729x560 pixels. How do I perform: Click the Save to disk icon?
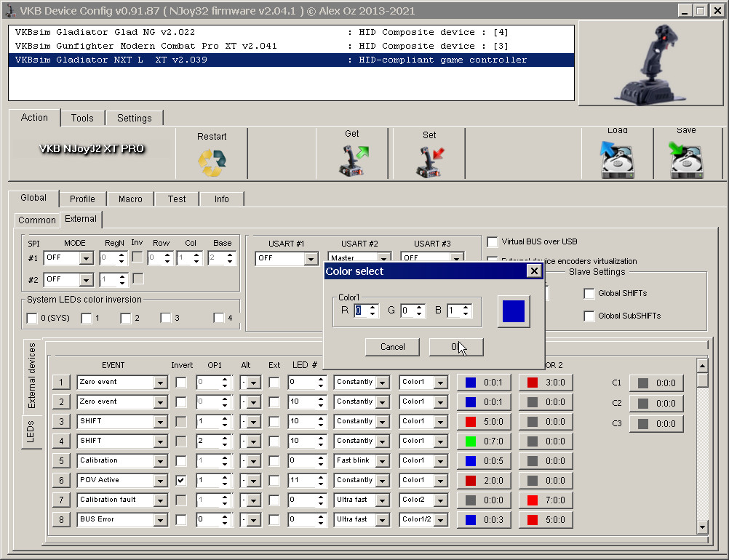(x=686, y=160)
